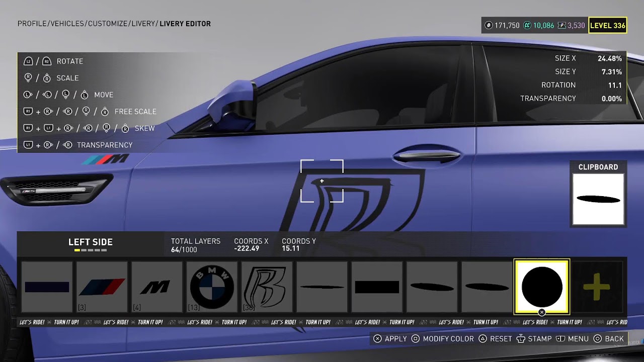The width and height of the screenshot is (644, 362).
Task: Click the Left Side section header
Action: pos(91,242)
